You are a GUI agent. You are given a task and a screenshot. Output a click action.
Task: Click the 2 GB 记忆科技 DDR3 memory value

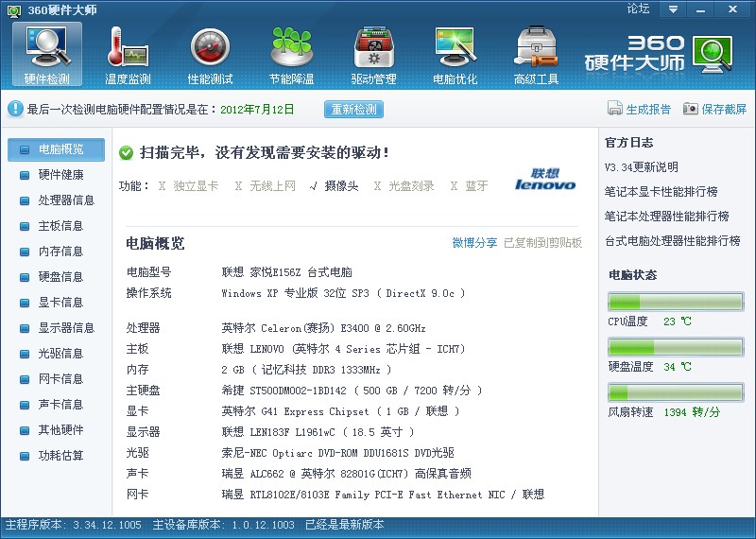[306, 370]
